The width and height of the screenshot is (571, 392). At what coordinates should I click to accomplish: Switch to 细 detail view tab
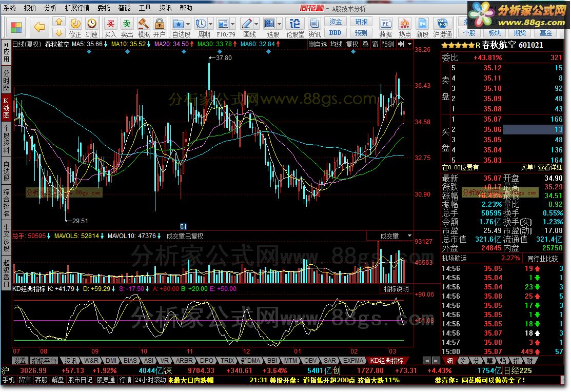450,361
